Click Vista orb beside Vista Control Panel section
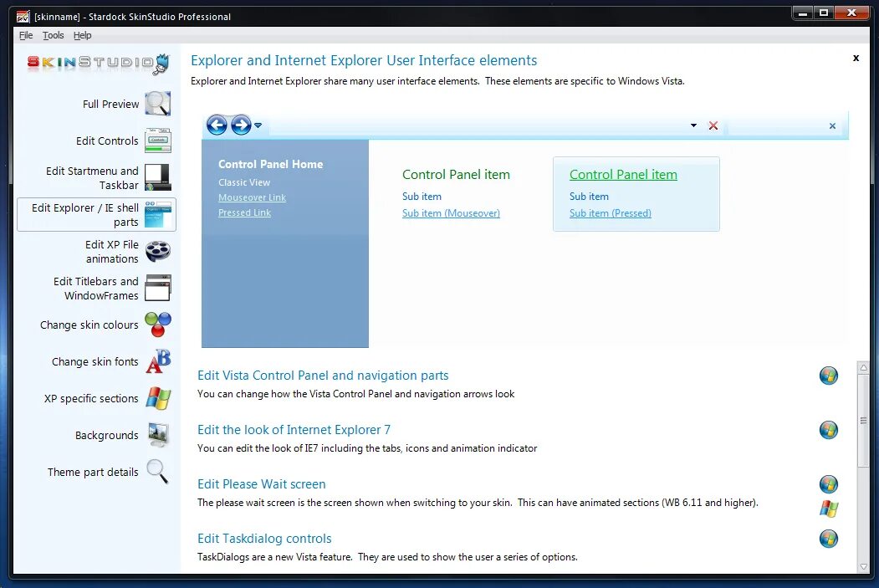The height and width of the screenshot is (588, 879). pos(829,376)
